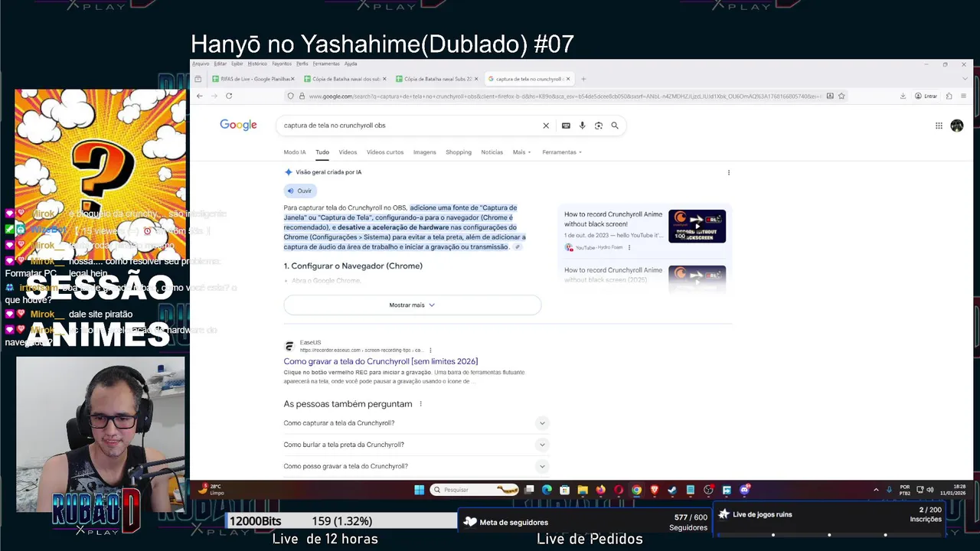Viewport: 980px width, 551px height.
Task: Open the options dots beside 'As pessoas também perguntam'
Action: tap(420, 404)
